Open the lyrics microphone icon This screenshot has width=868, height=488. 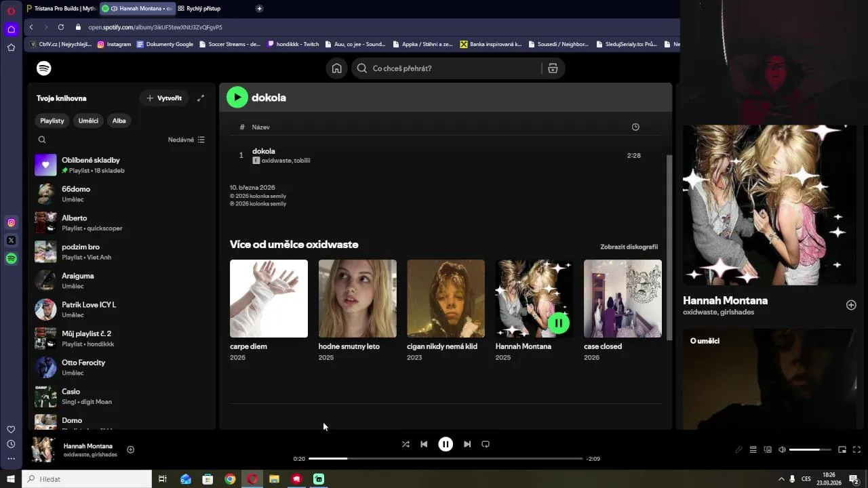(738, 449)
